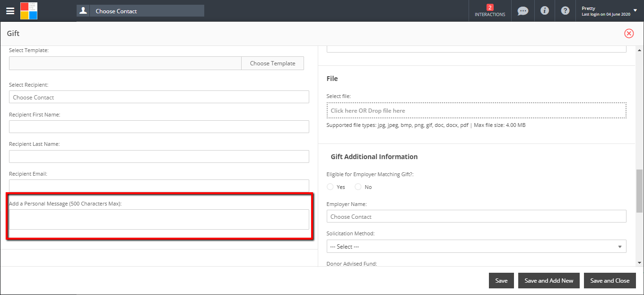Click the 'Last login on 04 June 2020' text
This screenshot has height=295, width=644.
606,15
